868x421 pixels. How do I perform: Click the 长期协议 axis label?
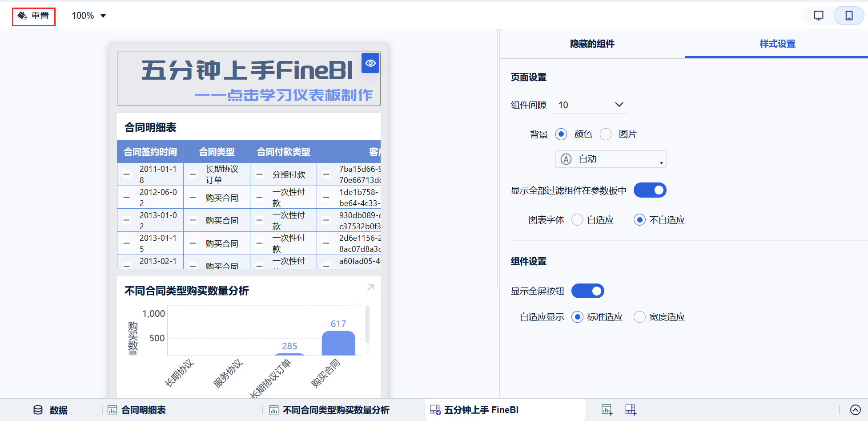179,372
